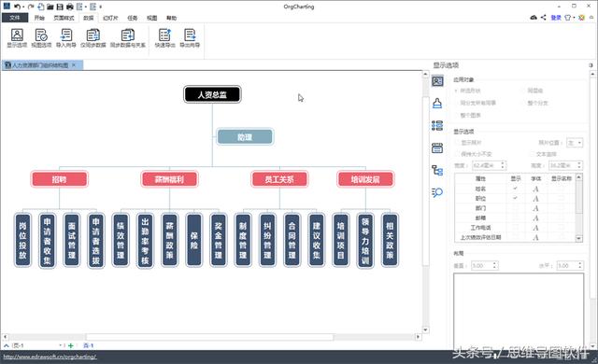Click the 导入向导 import wizard icon
Screen dimensions: 598x364
tap(66, 38)
